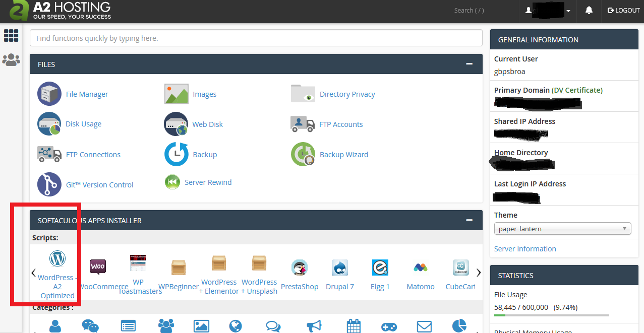Click the Git Version Control text link
The width and height of the screenshot is (644, 333).
100,185
